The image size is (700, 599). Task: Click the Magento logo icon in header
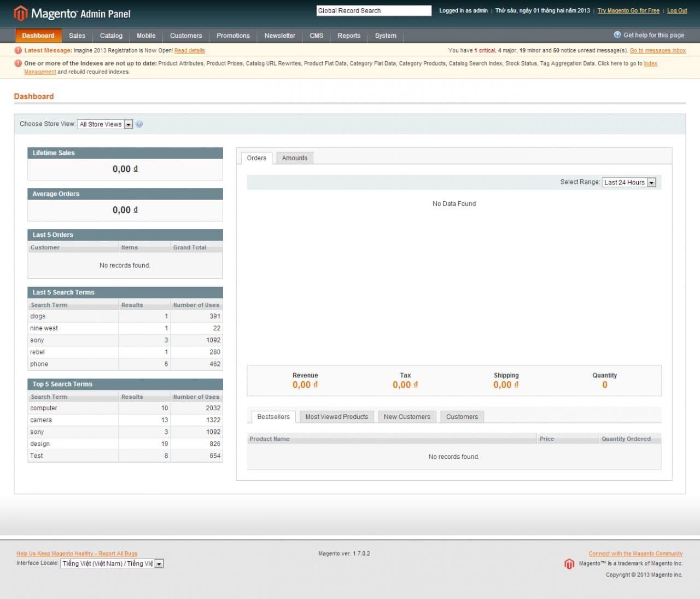(x=21, y=13)
